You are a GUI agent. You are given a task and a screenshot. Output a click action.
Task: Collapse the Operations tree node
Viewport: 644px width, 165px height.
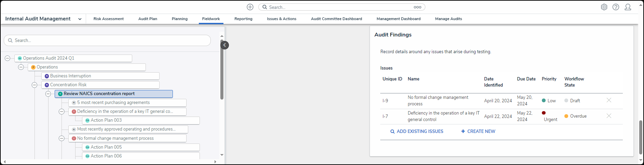(21, 67)
